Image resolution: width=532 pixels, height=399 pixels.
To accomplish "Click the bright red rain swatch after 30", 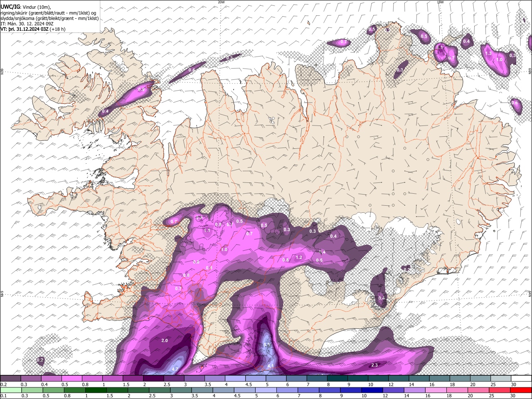I will point(520,390).
